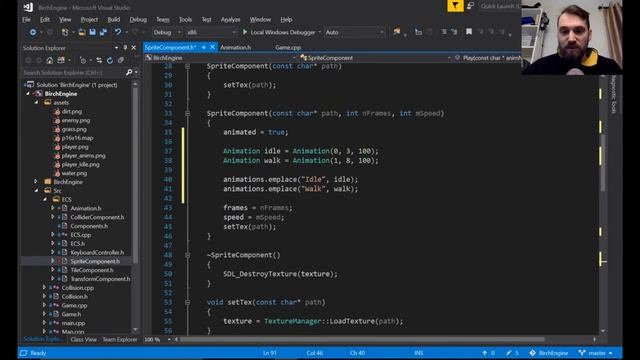Select player_anims.png in assets folder
Viewport: 640px width, 360px height.
[83, 156]
